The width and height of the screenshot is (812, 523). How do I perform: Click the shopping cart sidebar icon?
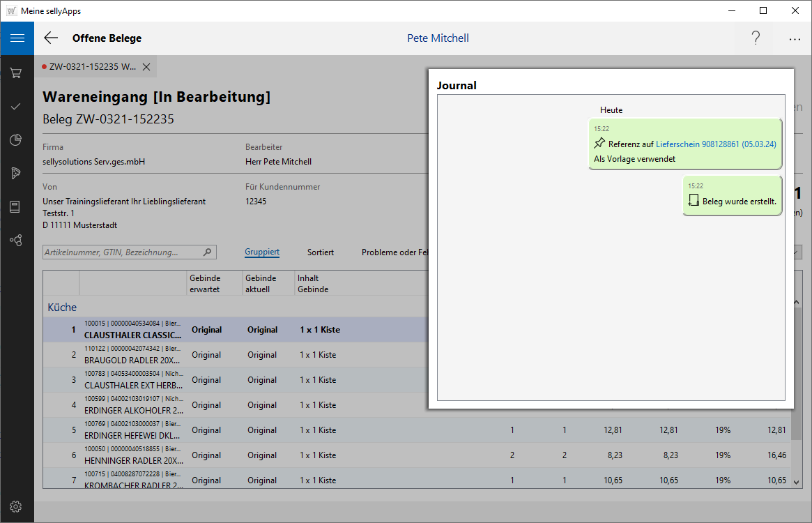(17, 73)
